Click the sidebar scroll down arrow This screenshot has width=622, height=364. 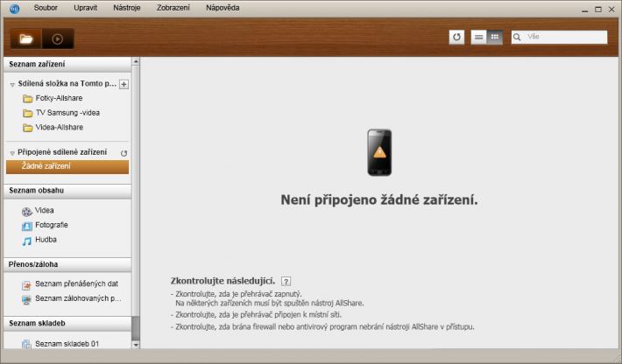coord(136,345)
